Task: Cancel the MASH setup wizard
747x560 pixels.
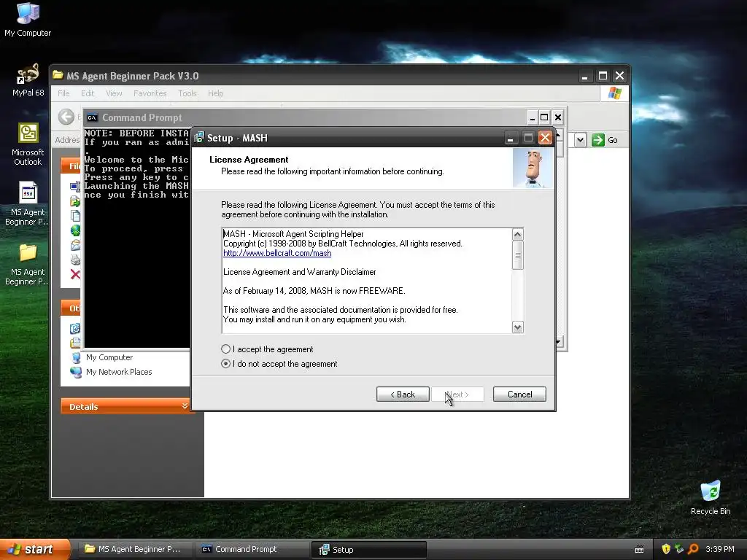Action: click(x=519, y=394)
